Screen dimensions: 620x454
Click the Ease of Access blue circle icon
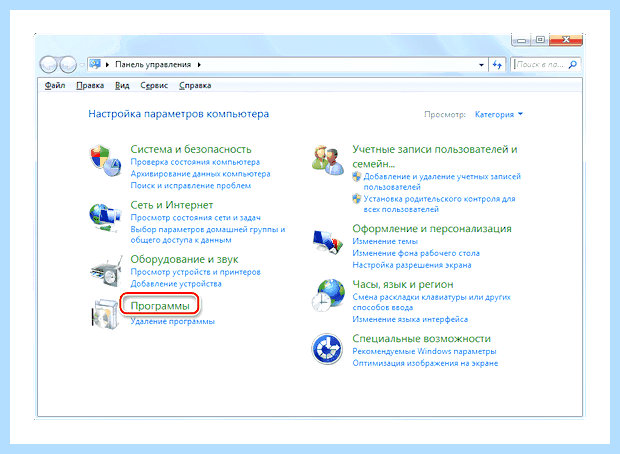327,349
